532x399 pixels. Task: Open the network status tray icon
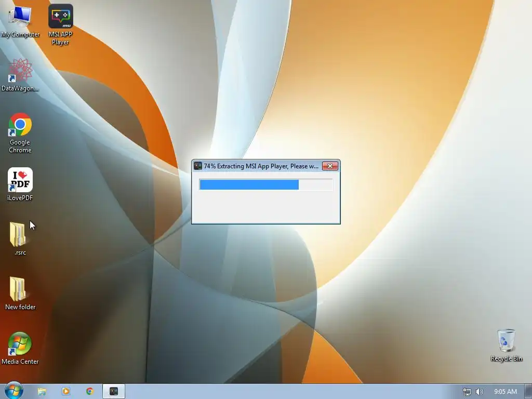467,392
